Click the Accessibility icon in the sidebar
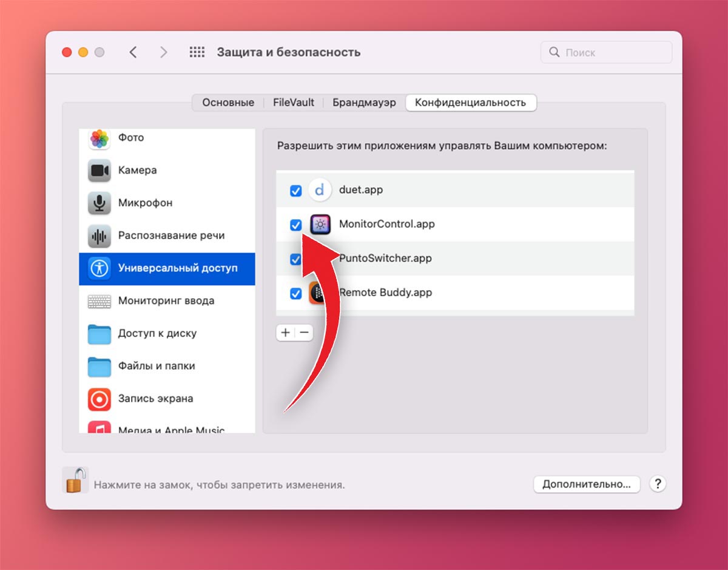This screenshot has width=728, height=570. [x=99, y=268]
